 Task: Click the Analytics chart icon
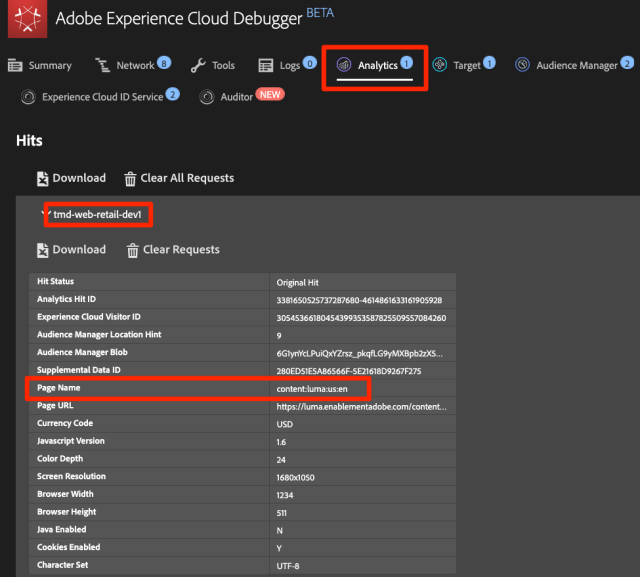tap(344, 64)
